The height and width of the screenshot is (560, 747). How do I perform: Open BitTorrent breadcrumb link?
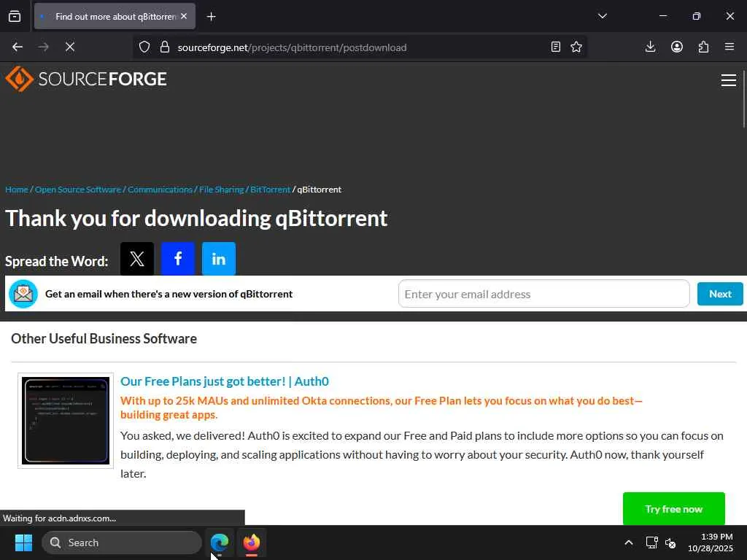270,190
